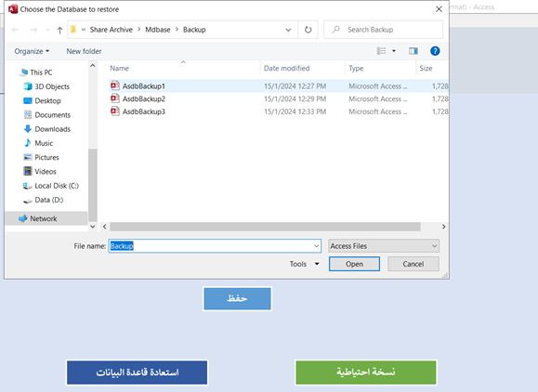Click the AsdbBackup3 file name
This screenshot has height=392, width=538.
[x=144, y=111]
